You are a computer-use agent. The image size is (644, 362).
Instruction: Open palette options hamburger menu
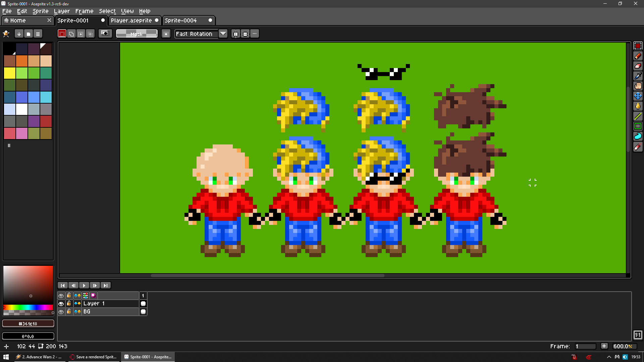click(38, 34)
